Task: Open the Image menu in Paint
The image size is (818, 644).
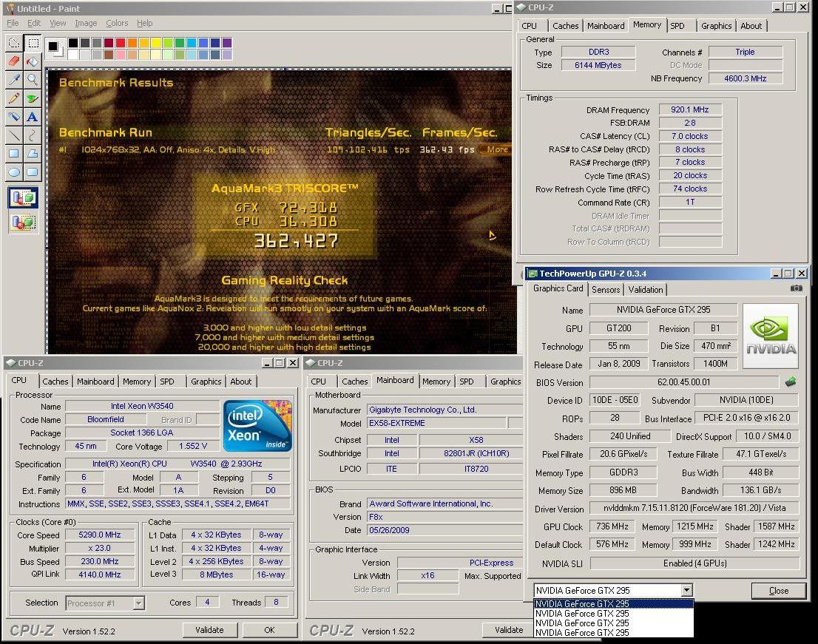Action: point(86,23)
